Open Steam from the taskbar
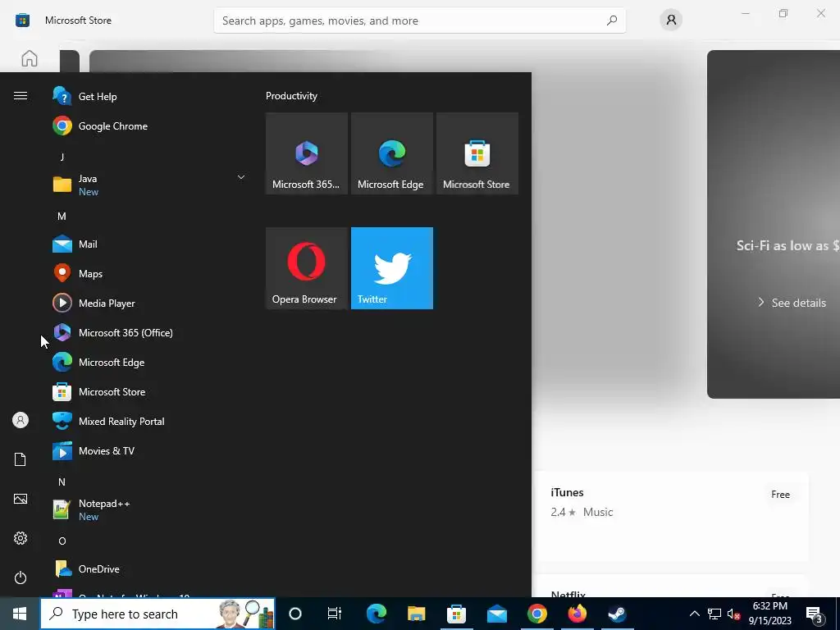Viewport: 840px width, 630px height. point(617,614)
